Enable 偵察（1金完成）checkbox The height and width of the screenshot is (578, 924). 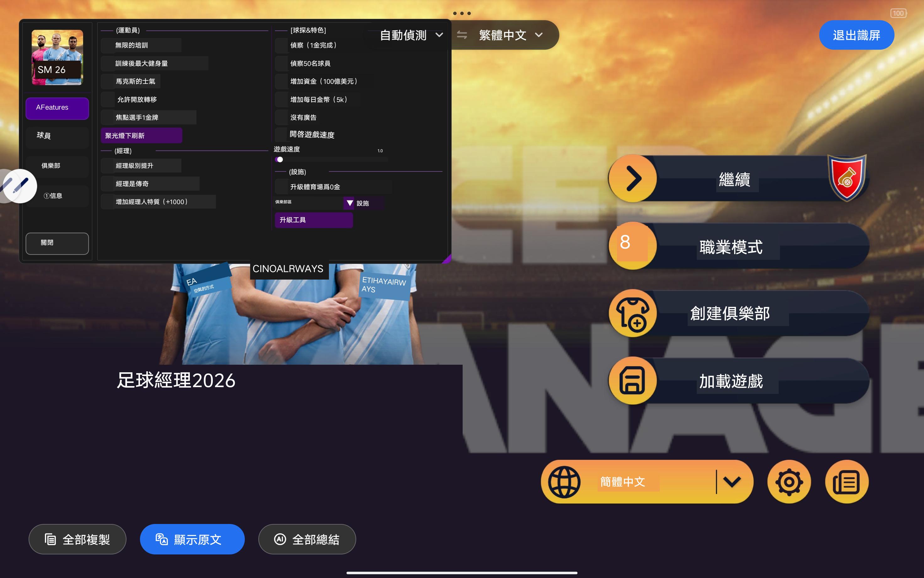click(x=282, y=46)
